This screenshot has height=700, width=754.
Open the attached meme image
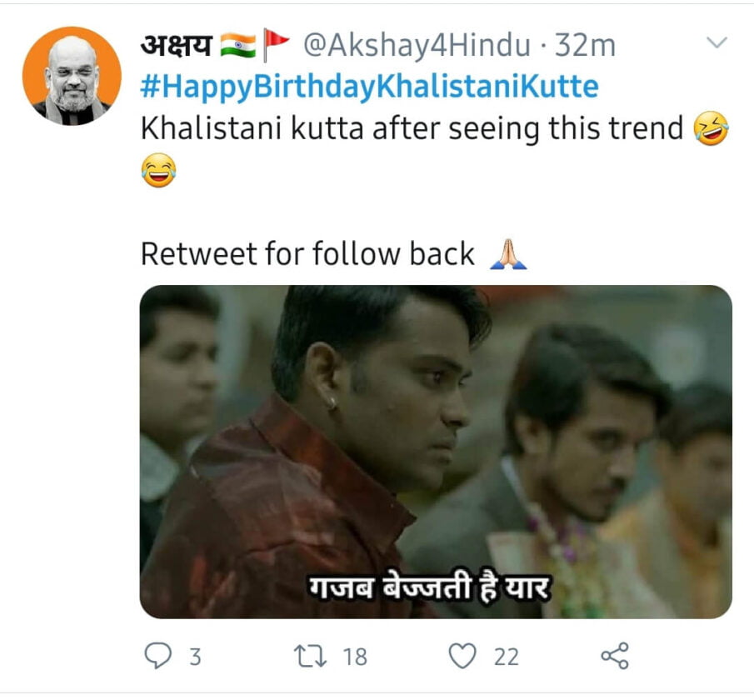[436, 451]
